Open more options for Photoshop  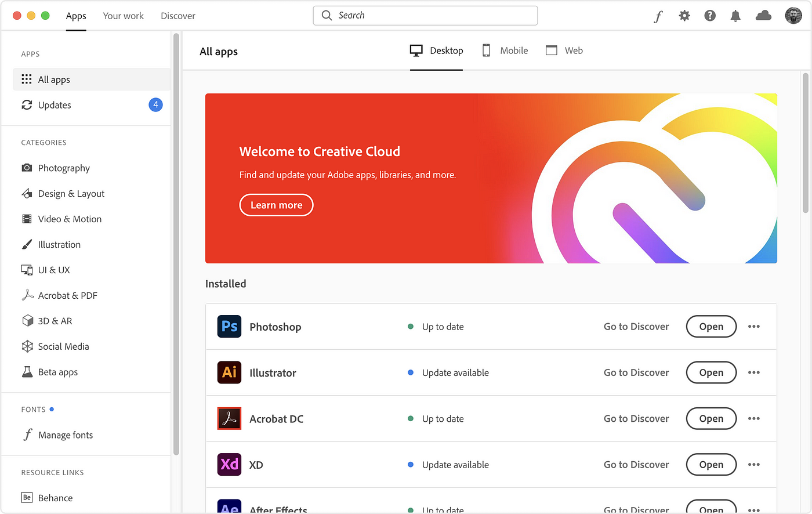(x=754, y=327)
